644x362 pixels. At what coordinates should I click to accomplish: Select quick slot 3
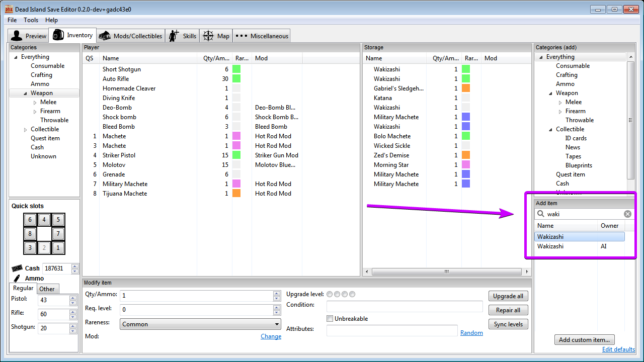(30, 248)
